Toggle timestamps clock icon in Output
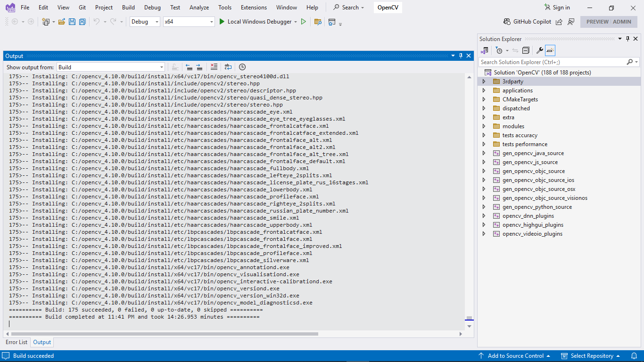Screen dimensions: 644x362 [x=242, y=67]
